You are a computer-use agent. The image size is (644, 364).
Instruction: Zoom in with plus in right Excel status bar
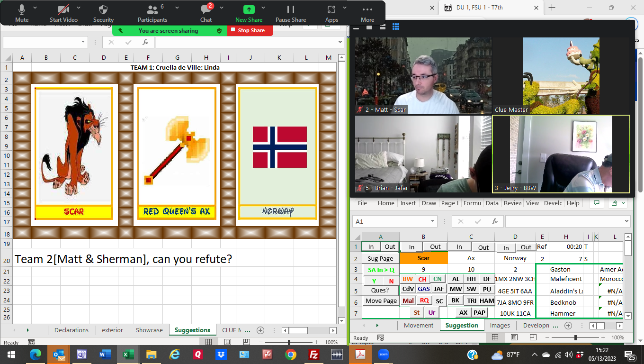603,337
